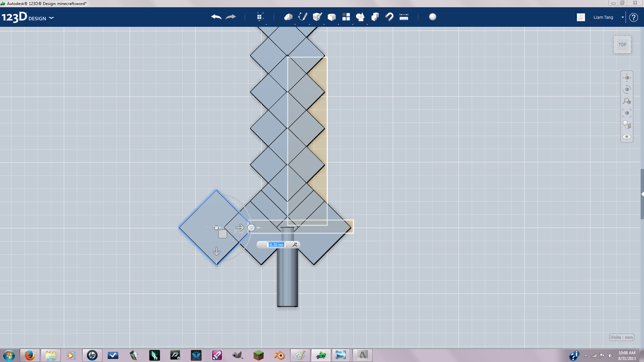Open the Grouping tool icon
This screenshot has height=362, width=644.
point(360,17)
